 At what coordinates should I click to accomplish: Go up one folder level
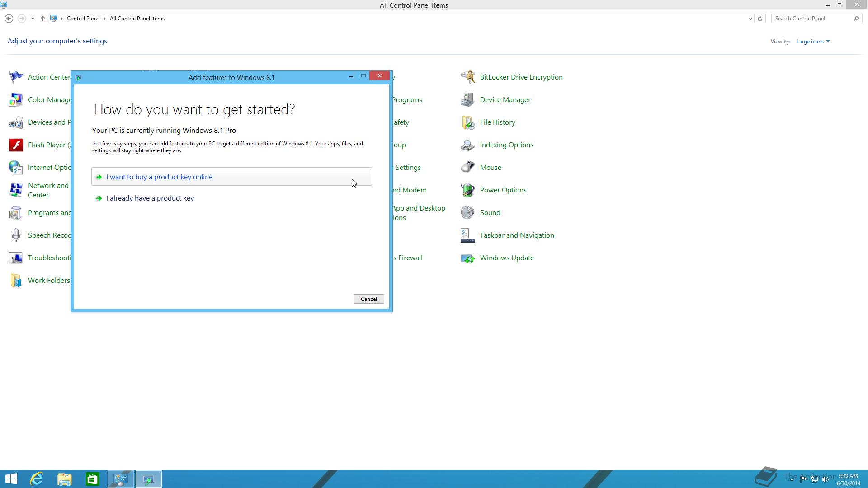[42, 19]
